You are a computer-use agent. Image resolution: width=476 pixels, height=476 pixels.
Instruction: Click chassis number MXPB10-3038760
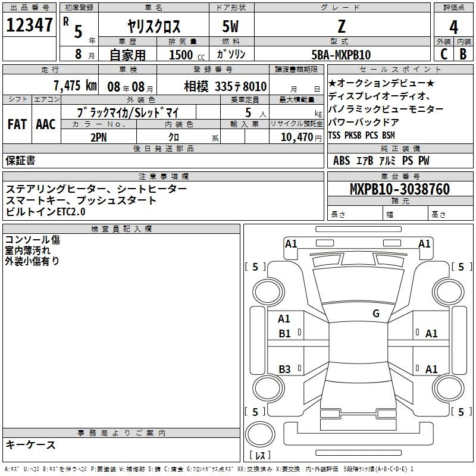click(x=400, y=189)
